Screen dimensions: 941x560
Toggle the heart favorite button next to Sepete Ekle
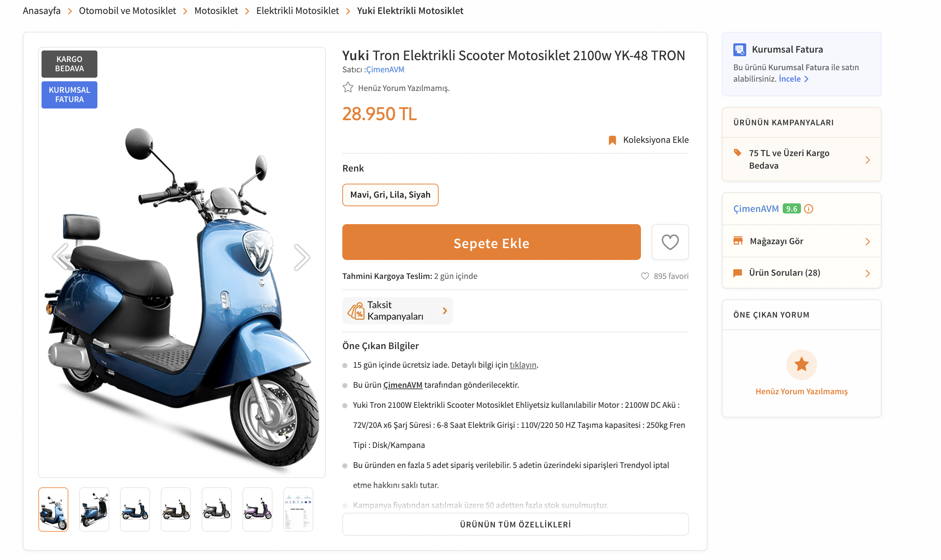tap(670, 242)
